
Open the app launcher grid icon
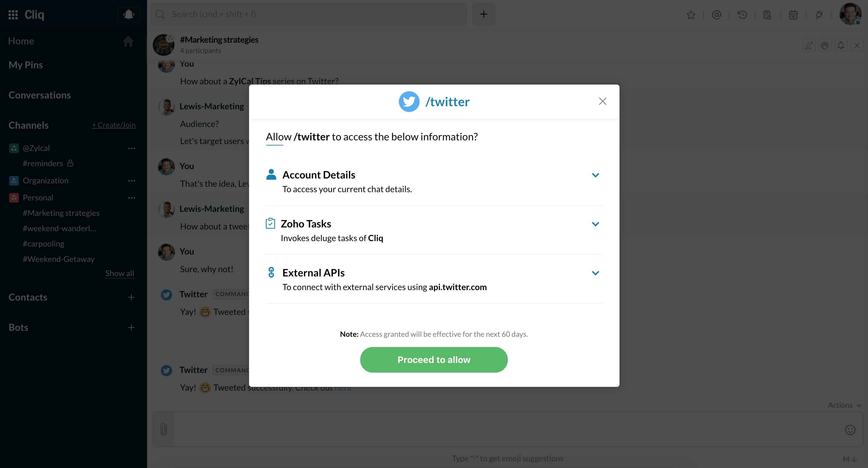13,15
